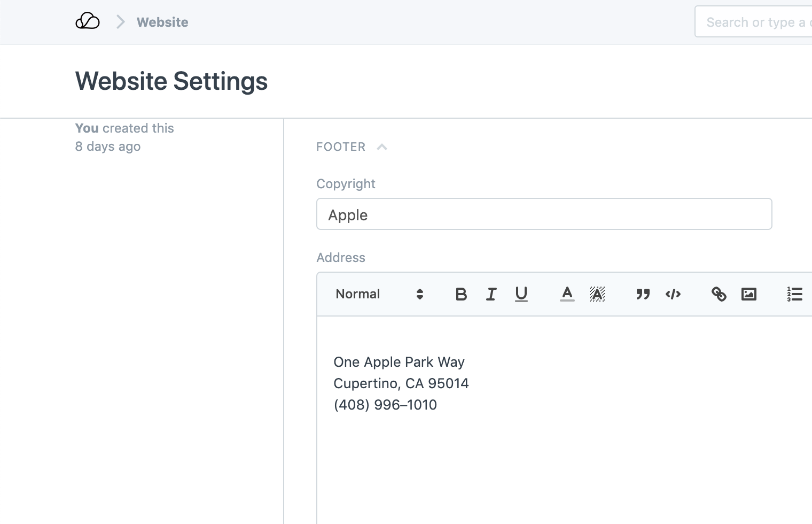Insert an image into the Address editor

[x=748, y=294]
